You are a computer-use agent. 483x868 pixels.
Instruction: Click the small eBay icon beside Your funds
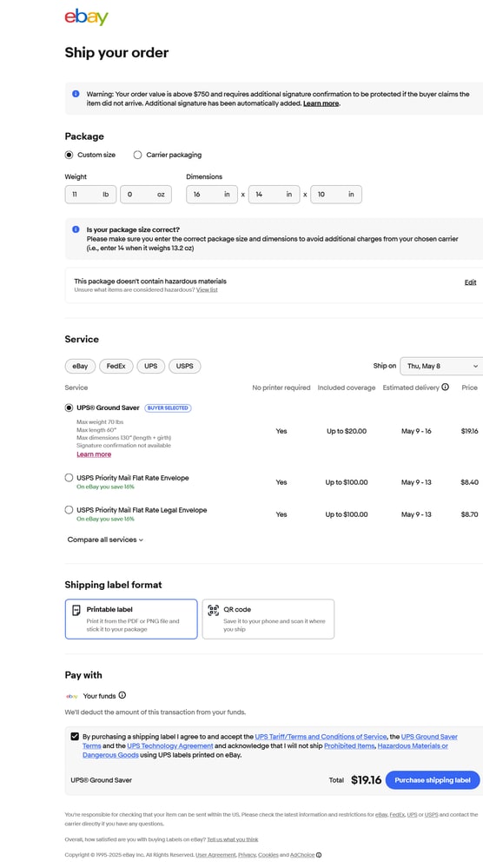point(72,696)
